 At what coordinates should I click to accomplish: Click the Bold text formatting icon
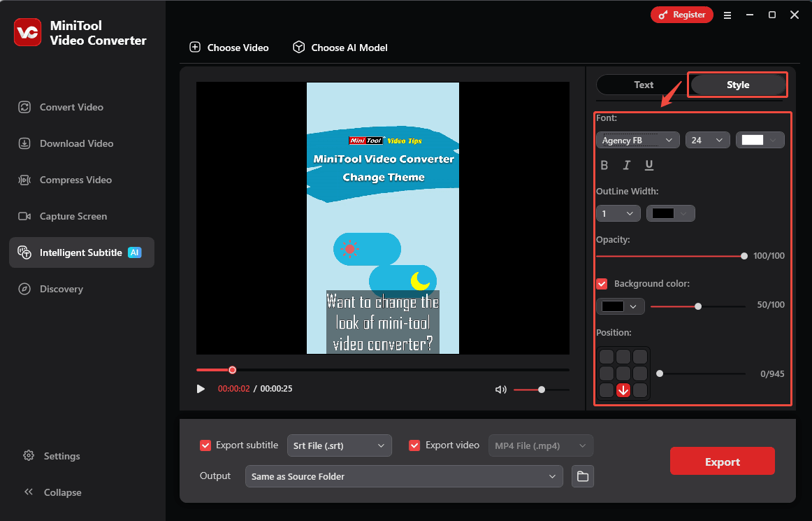pos(604,166)
